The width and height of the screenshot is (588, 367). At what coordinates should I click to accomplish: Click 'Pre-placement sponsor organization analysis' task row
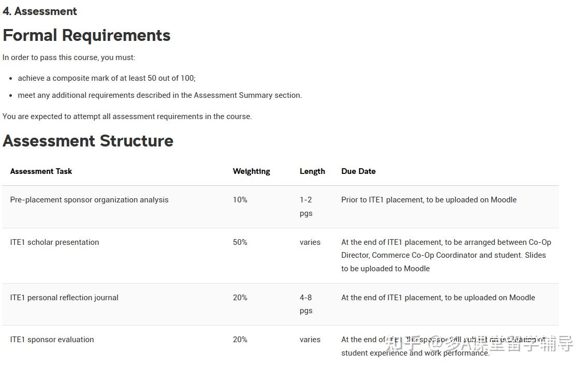pos(281,207)
